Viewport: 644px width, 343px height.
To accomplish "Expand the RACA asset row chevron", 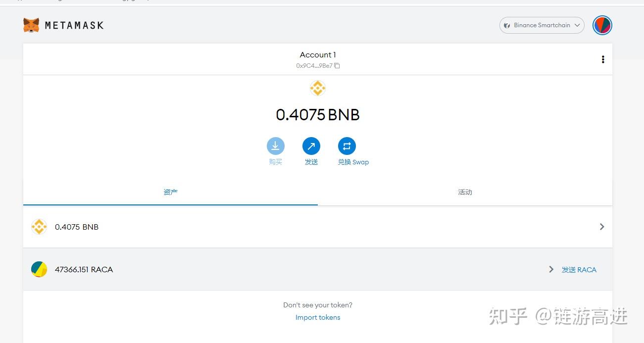I will (x=551, y=269).
